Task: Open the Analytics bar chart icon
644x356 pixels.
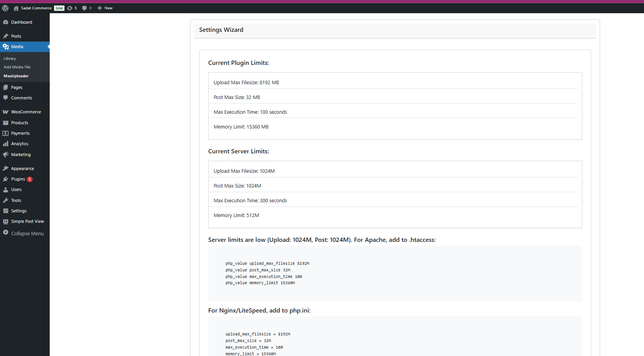Action: tap(5, 144)
